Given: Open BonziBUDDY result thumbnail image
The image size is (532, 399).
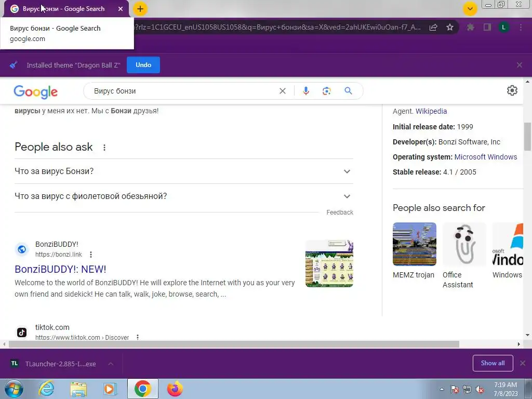Looking at the screenshot, I should click(329, 263).
